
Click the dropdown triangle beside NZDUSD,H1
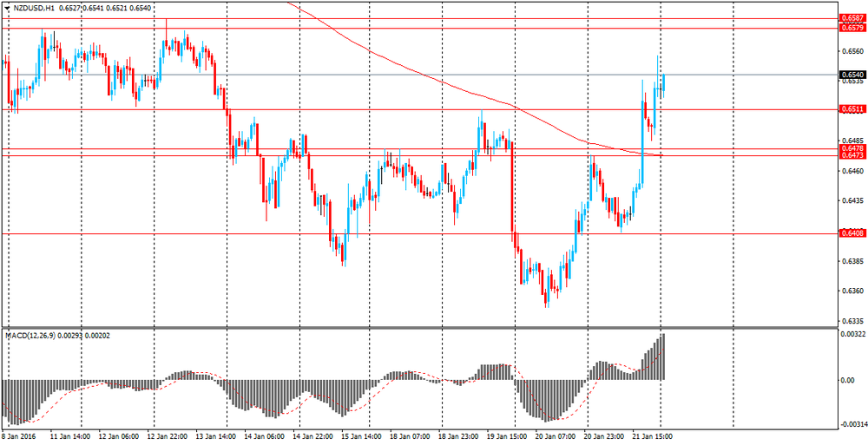tap(7, 9)
